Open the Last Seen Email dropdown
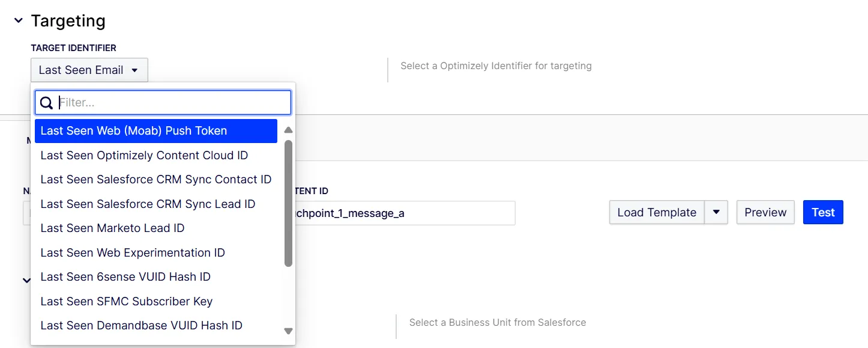The width and height of the screenshot is (868, 348). (x=89, y=70)
